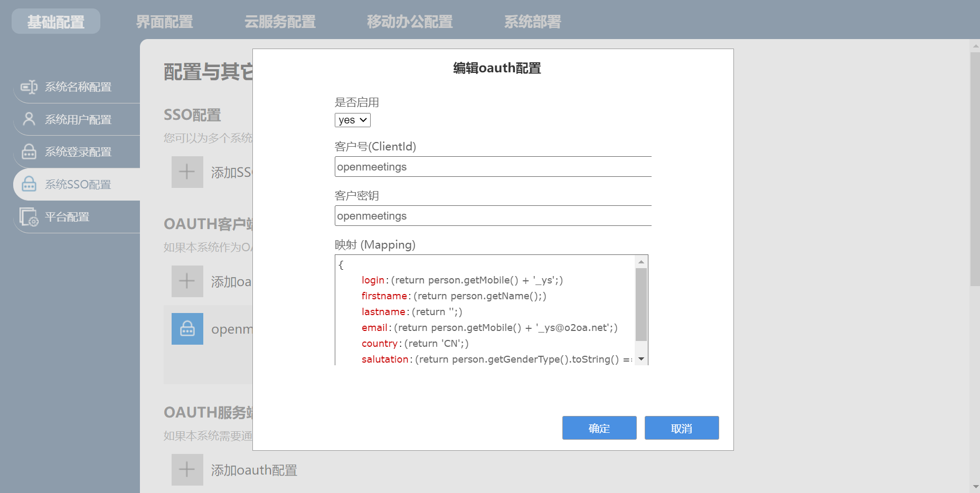
Task: Click the 系统登录配置 lock icon
Action: [29, 152]
